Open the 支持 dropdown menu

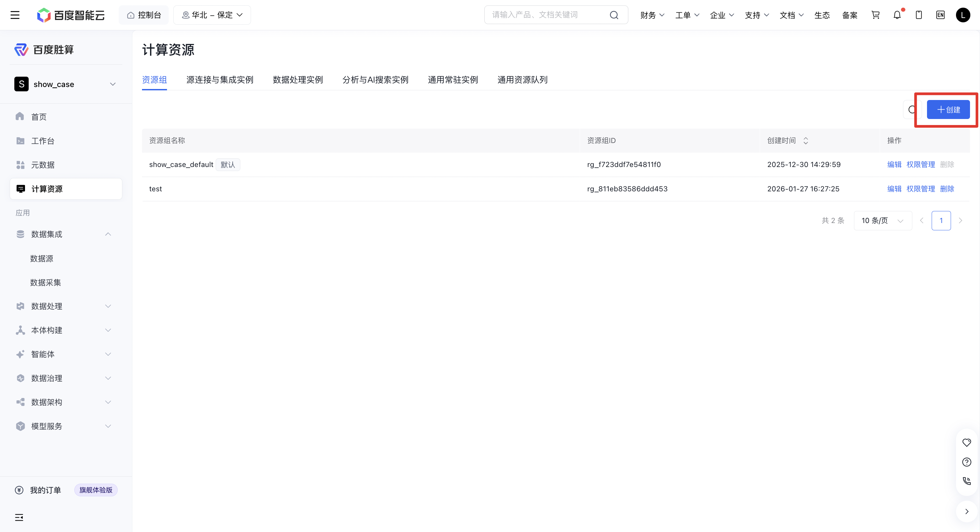pos(757,15)
